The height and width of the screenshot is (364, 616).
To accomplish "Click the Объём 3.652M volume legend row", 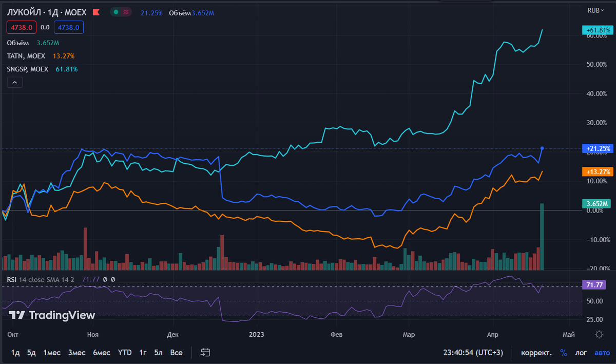I will click(x=33, y=43).
